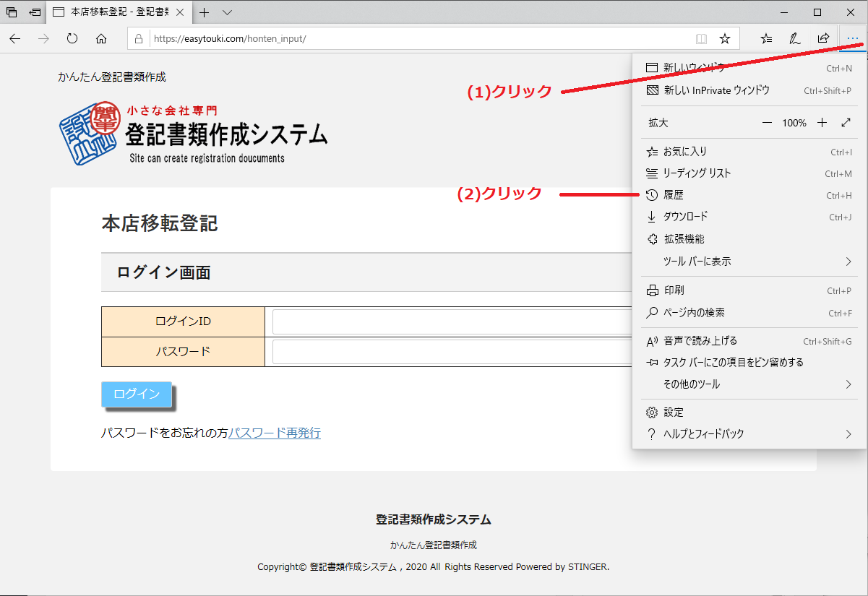Zoom out with the minus button
Viewport: 868px width, 596px height.
767,123
